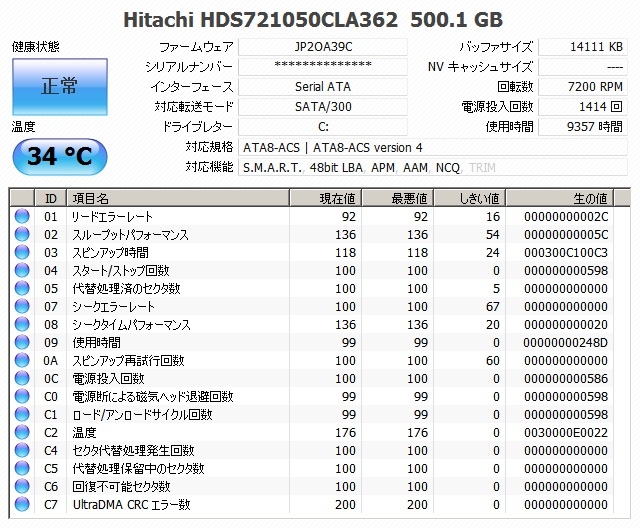Click status orb for ID C1 row
This screenshot has height=528, width=640.
pos(22,414)
